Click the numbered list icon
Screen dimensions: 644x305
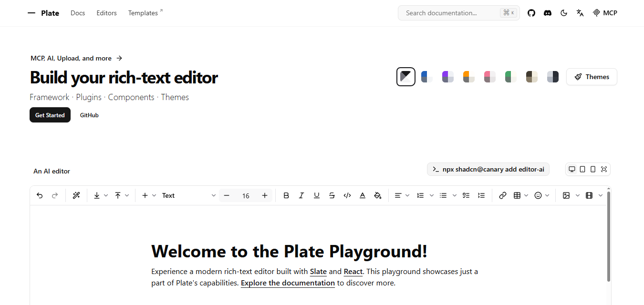pyautogui.click(x=420, y=195)
